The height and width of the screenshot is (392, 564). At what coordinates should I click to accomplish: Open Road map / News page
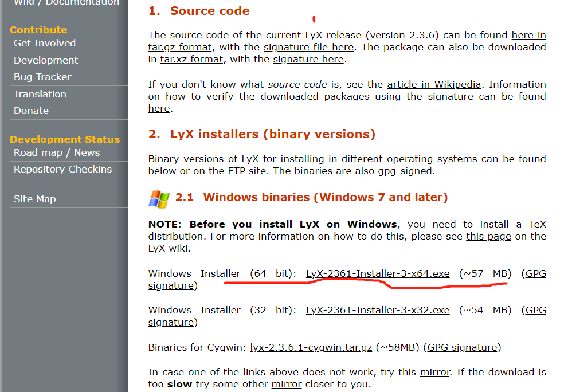click(x=57, y=152)
